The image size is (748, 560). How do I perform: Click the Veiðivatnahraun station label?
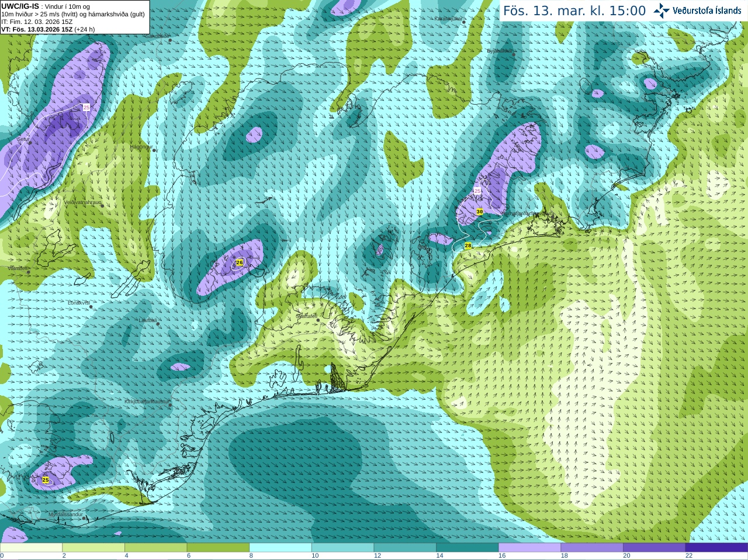click(82, 203)
